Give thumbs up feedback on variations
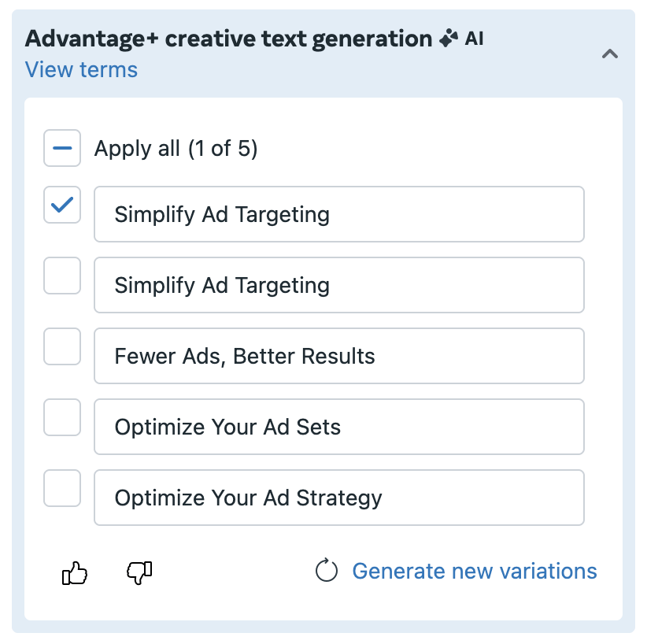647x644 pixels. click(x=75, y=572)
